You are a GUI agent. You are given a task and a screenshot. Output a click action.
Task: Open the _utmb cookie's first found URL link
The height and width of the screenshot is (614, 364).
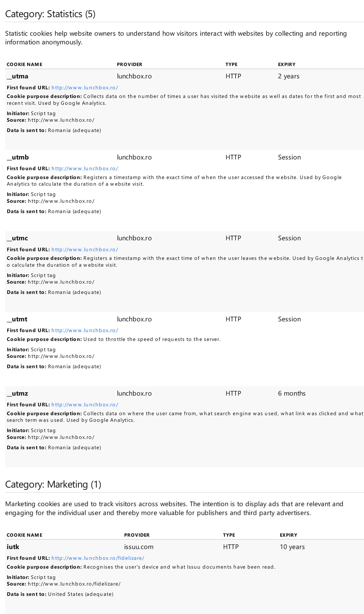[x=85, y=169]
